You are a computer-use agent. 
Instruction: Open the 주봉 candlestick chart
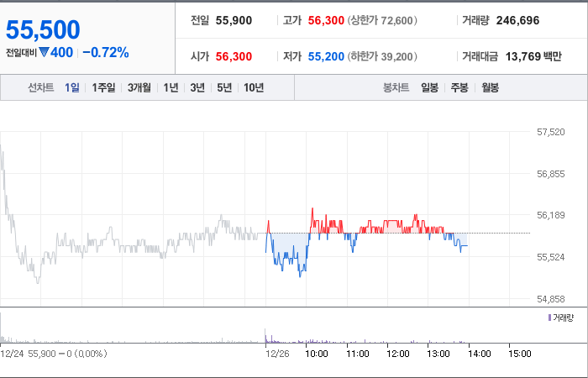tap(459, 87)
